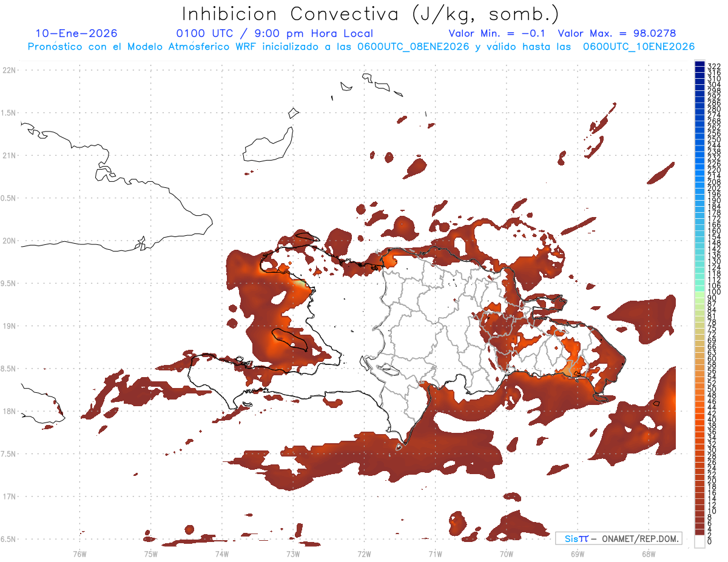728x562 pixels.
Task: Click the '18N' latitude label
Action: tap(9, 411)
